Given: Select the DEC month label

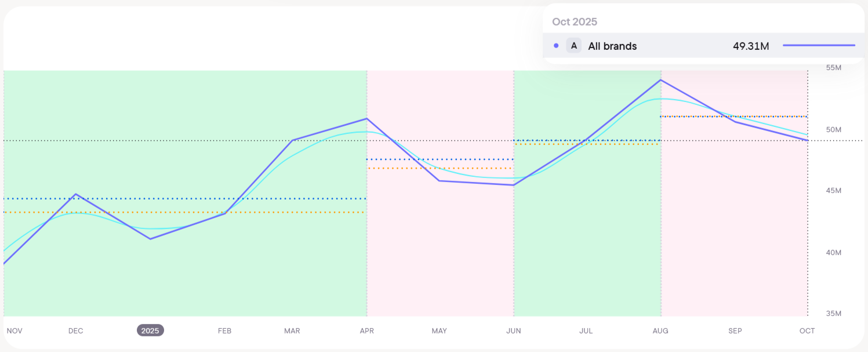Looking at the screenshot, I should pyautogui.click(x=75, y=331).
